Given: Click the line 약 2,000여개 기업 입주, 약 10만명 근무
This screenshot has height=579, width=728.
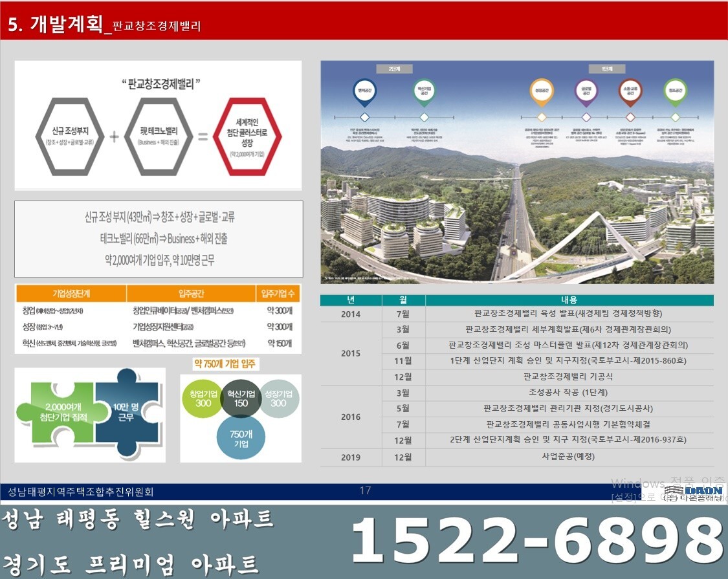Looking at the screenshot, I should [160, 259].
